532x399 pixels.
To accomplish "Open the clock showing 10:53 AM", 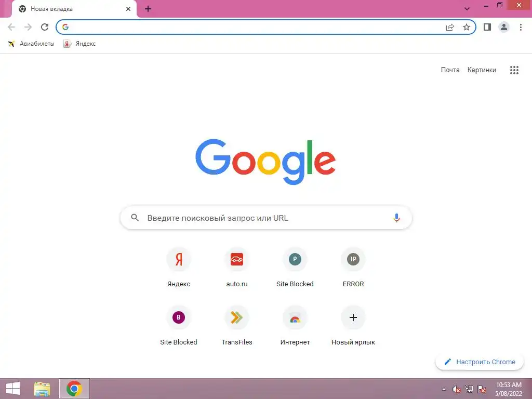I will click(x=509, y=389).
